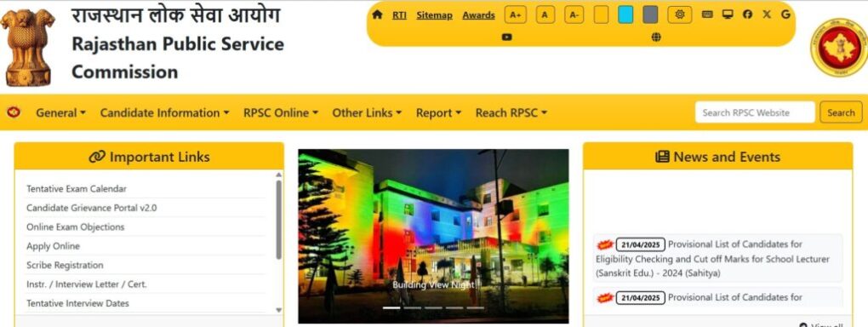
Task: Open the Sitemap link
Action: (x=434, y=15)
